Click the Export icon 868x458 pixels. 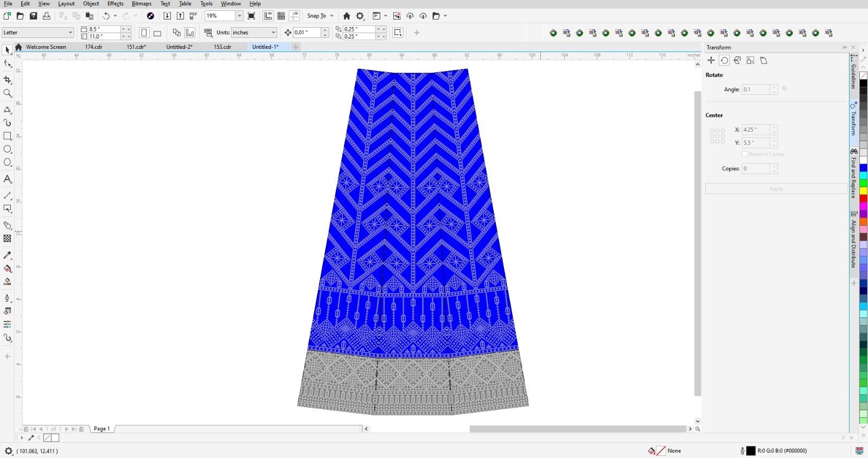[180, 16]
